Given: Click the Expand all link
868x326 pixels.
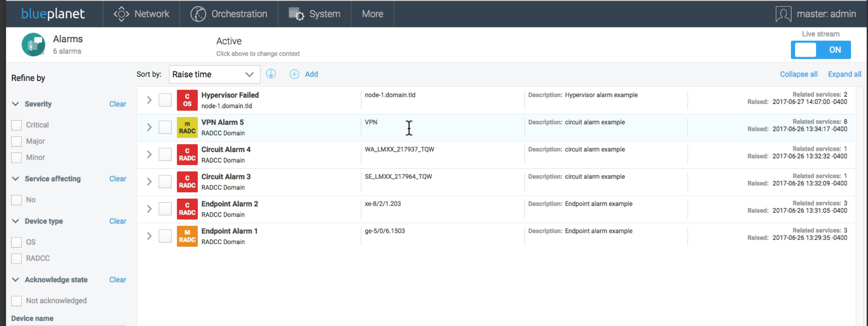Looking at the screenshot, I should (844, 74).
